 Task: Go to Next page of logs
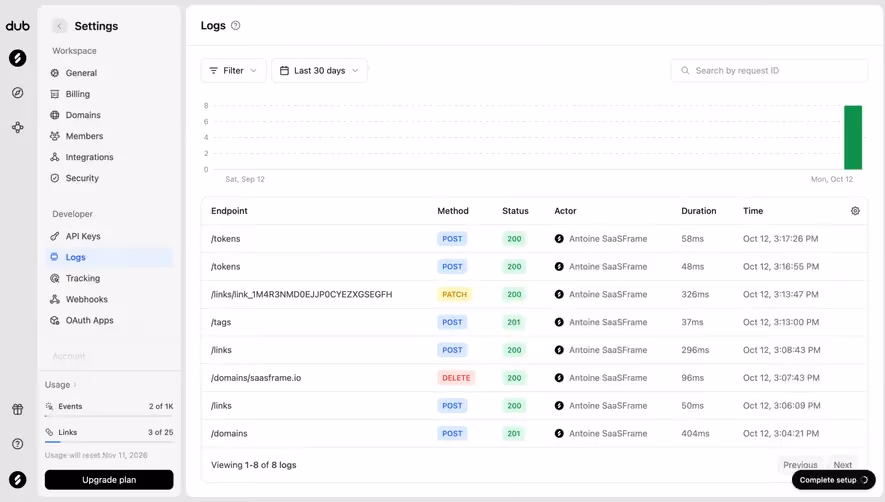tap(843, 465)
